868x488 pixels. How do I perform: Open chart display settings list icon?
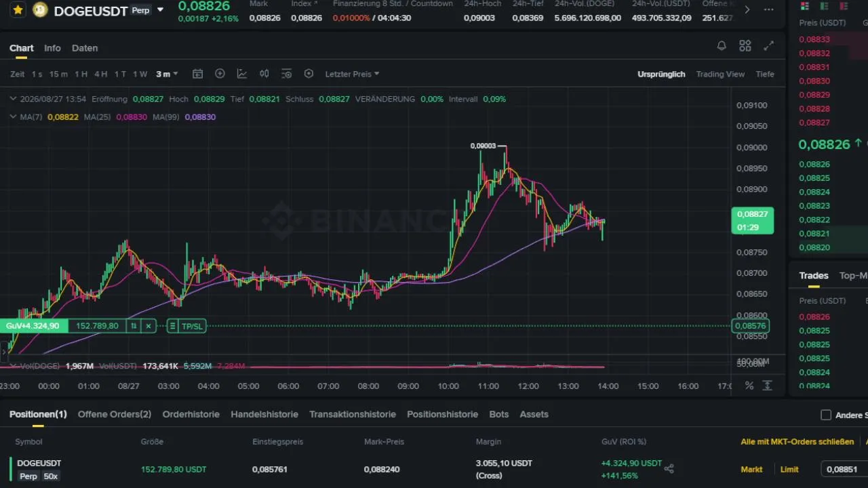coord(286,74)
